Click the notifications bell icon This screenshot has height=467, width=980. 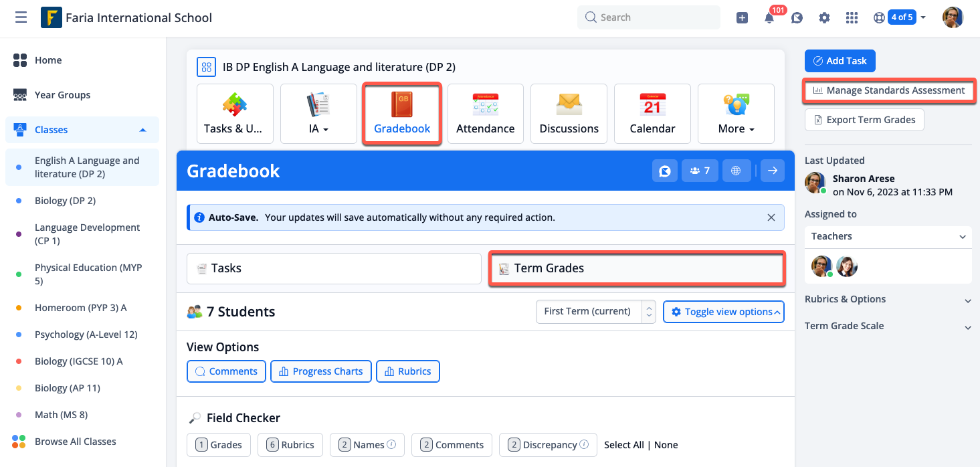[x=769, y=18]
